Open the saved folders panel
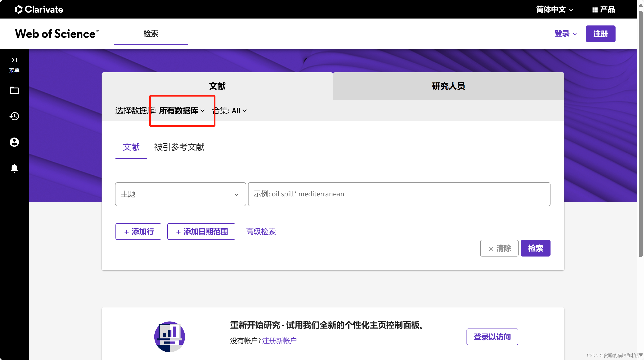Image resolution: width=644 pixels, height=360 pixels. point(14,91)
